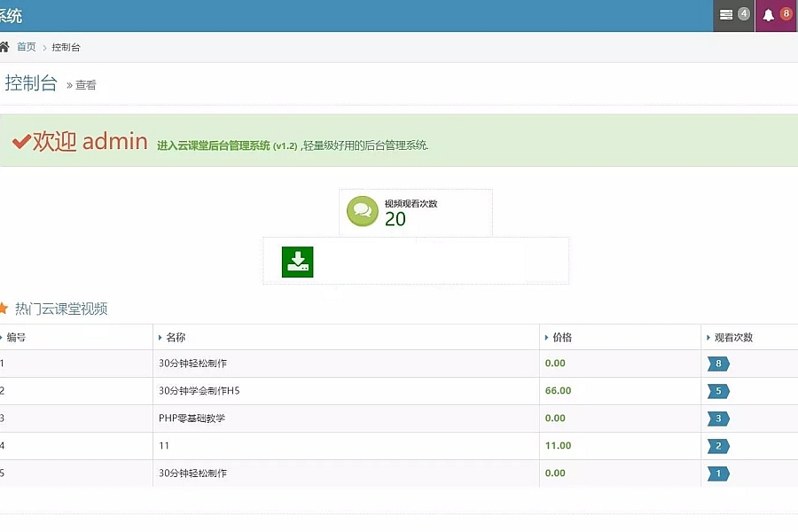The height and width of the screenshot is (532, 798).
Task: Click the home icon in breadcrumb
Action: coord(4,47)
